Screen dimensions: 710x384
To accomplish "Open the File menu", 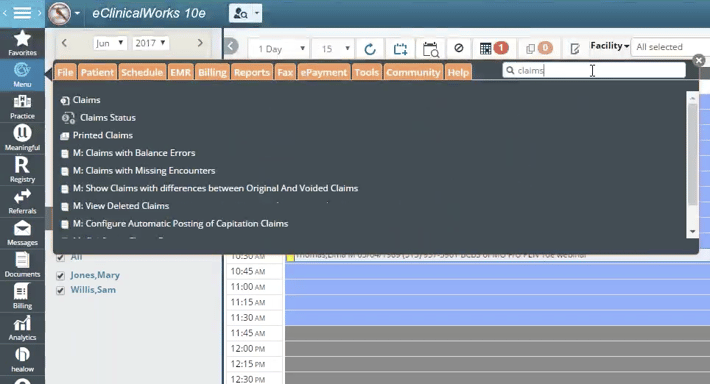I will click(65, 72).
